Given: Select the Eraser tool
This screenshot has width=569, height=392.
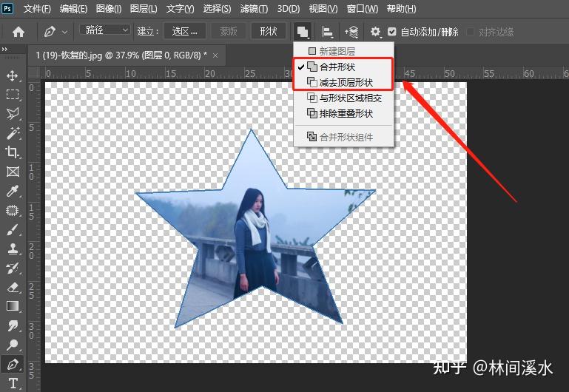Looking at the screenshot, I should (13, 288).
